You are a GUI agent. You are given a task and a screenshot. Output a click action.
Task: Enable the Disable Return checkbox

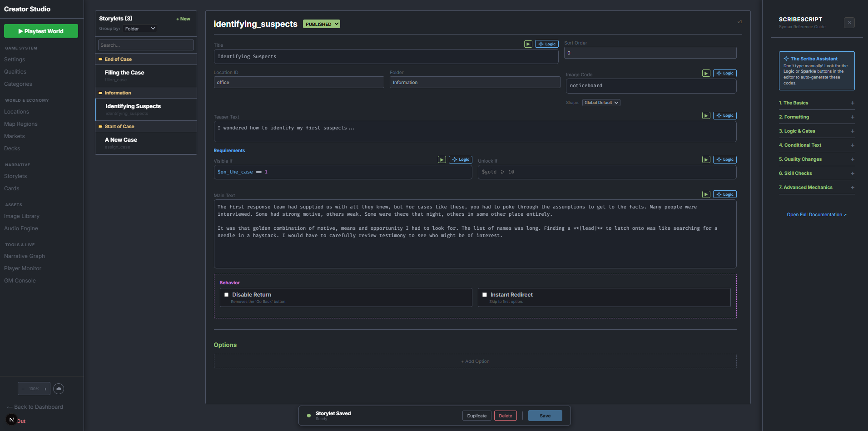click(227, 295)
